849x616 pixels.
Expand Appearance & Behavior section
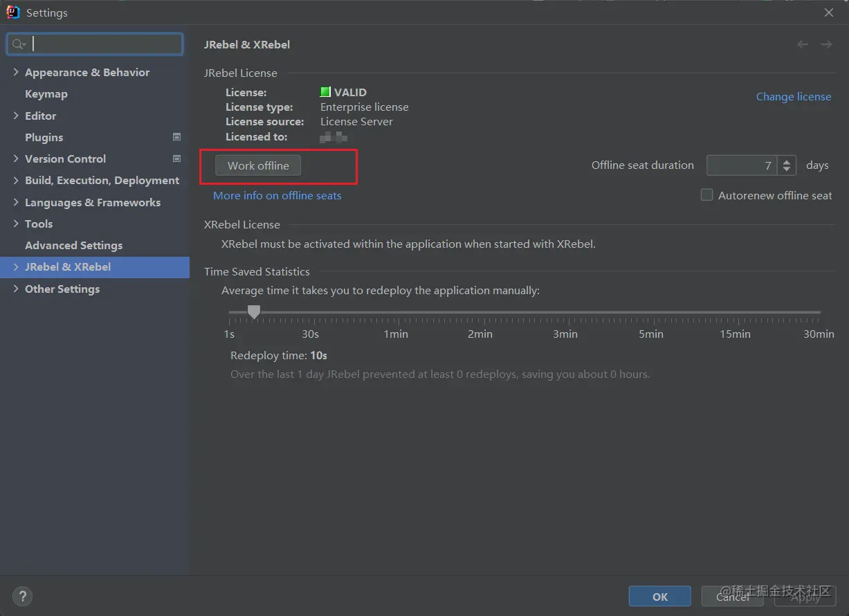pos(16,72)
